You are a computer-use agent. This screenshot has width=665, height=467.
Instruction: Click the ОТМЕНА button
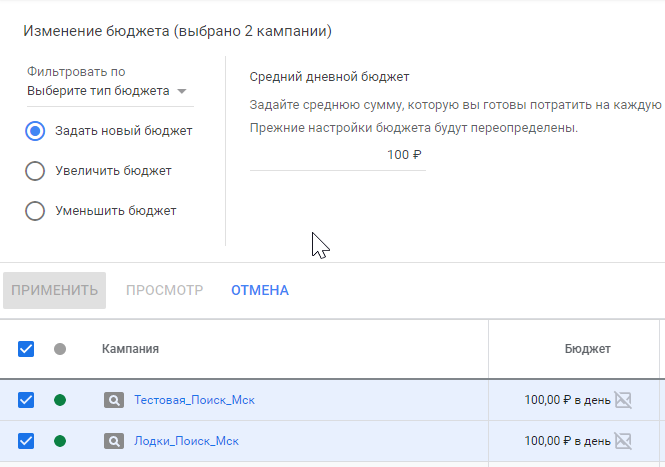point(260,290)
